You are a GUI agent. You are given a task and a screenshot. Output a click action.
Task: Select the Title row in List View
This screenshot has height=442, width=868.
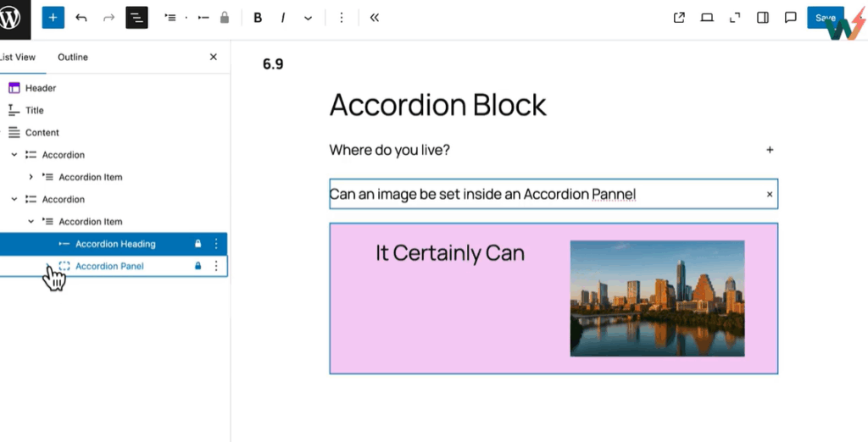(x=114, y=110)
